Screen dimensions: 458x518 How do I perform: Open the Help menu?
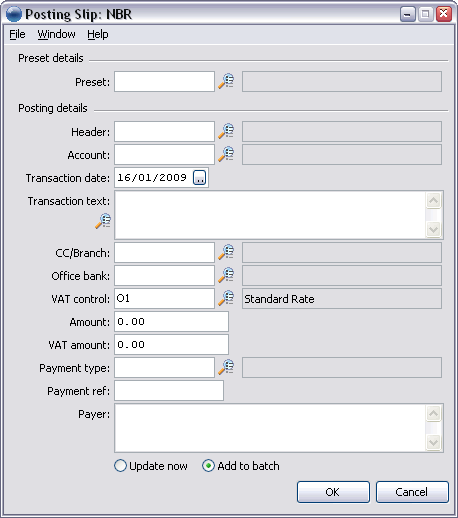pyautogui.click(x=98, y=34)
